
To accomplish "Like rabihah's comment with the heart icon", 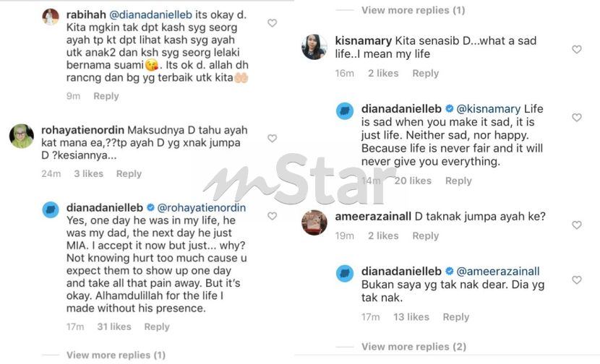I will (x=272, y=23).
